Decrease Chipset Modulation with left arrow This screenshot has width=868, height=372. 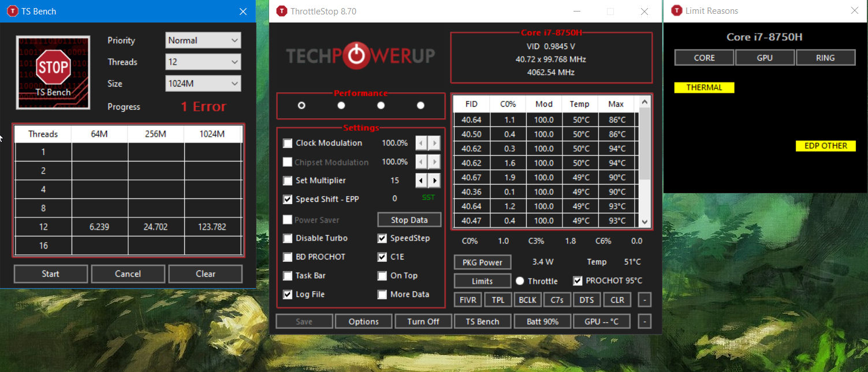421,162
